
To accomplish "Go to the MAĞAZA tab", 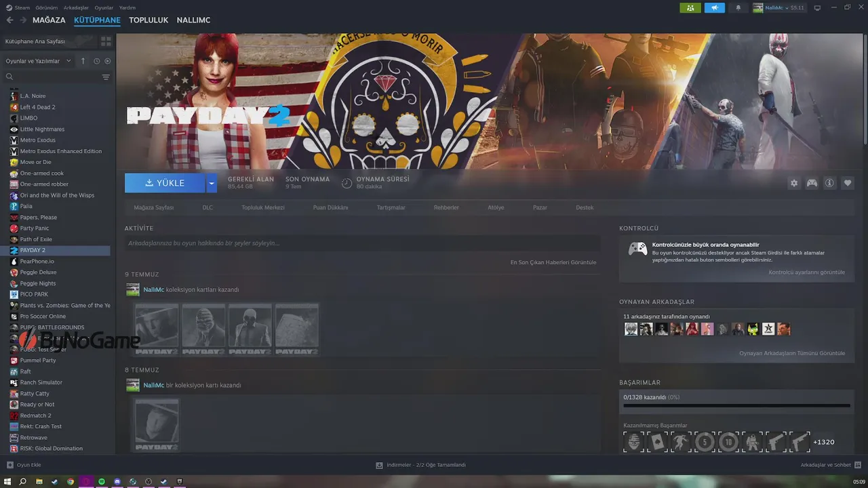I will [49, 20].
